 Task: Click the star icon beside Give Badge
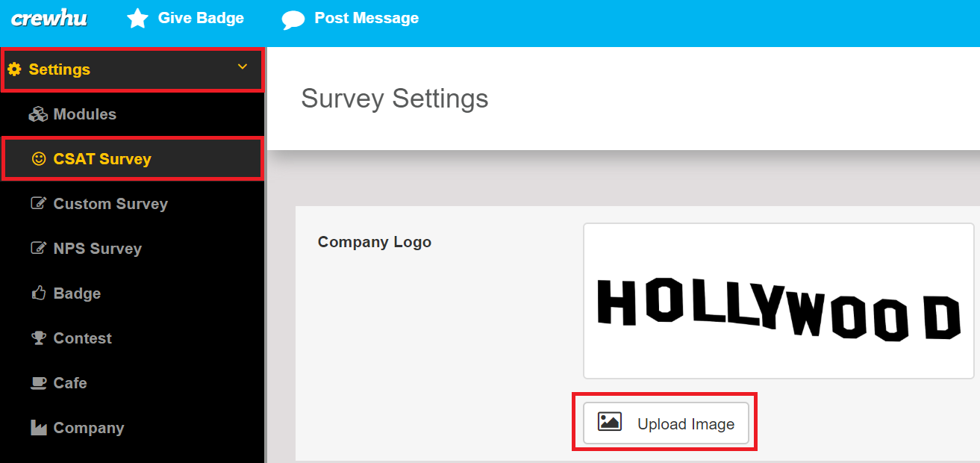[137, 19]
